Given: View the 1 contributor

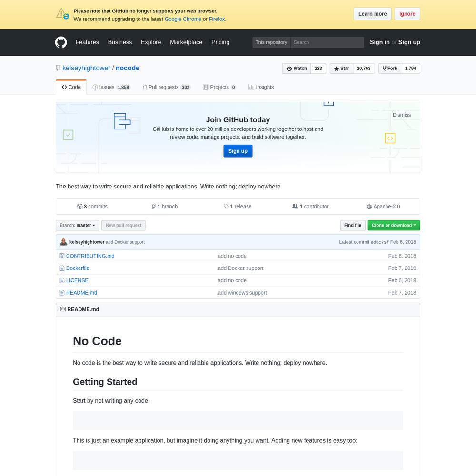Looking at the screenshot, I should [x=310, y=207].
